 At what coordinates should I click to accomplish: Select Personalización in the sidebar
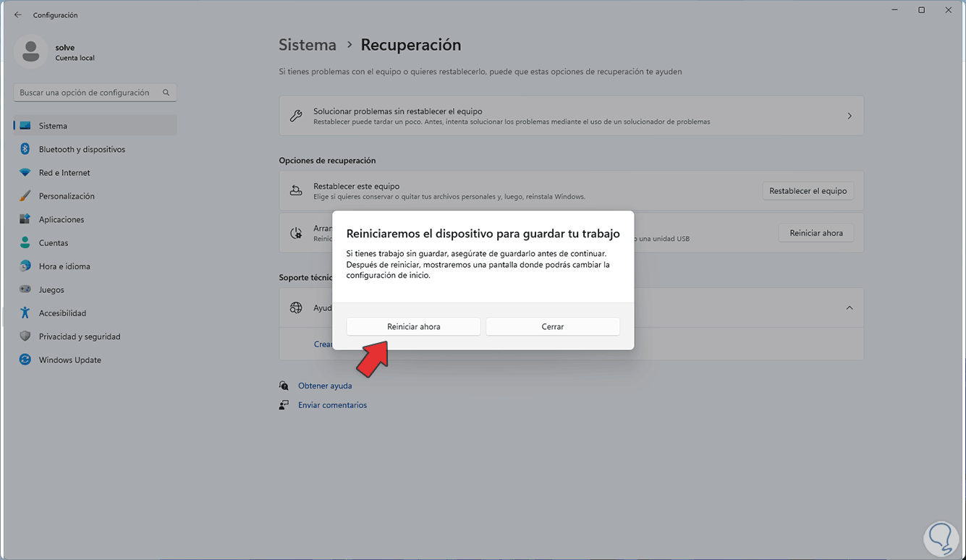(x=95, y=196)
